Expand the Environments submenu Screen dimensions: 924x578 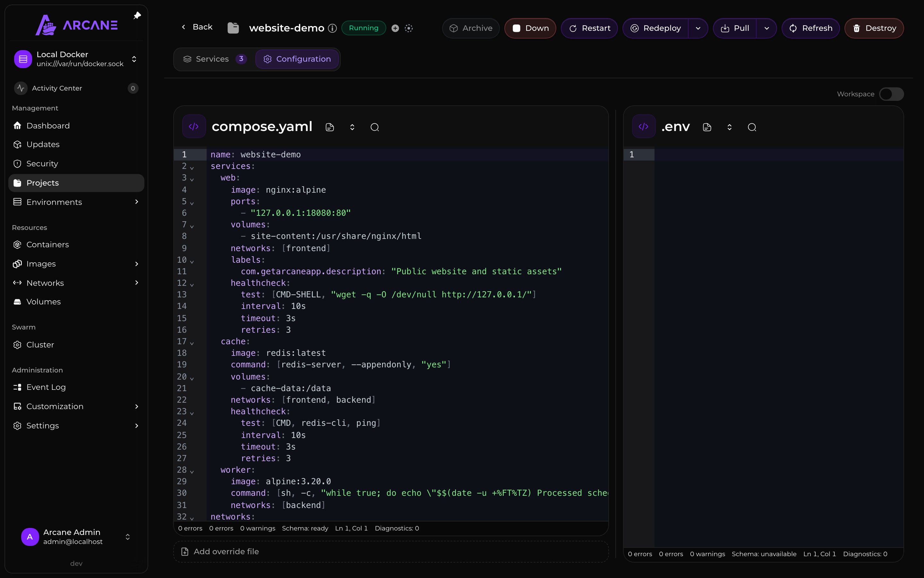pos(137,202)
